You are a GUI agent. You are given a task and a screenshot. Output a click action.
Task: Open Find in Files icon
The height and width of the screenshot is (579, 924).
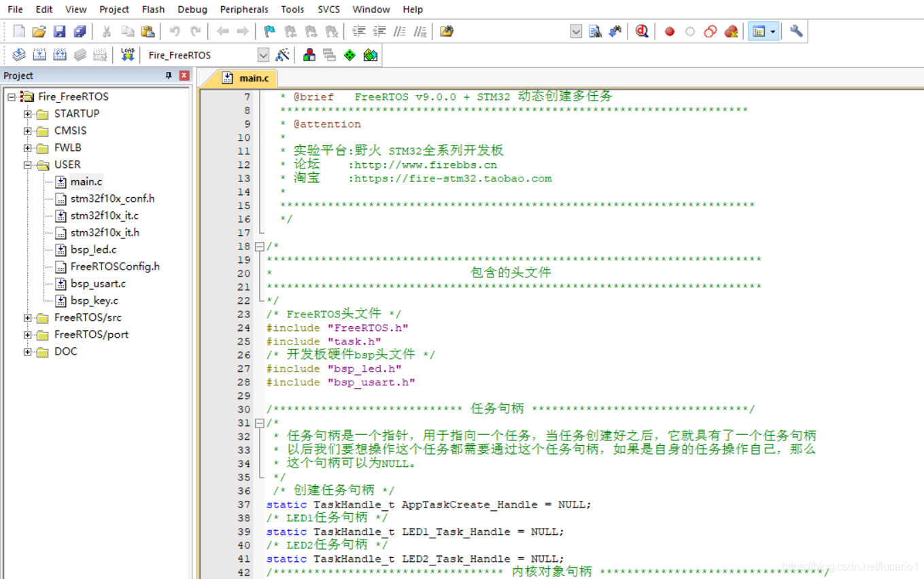[x=447, y=31]
